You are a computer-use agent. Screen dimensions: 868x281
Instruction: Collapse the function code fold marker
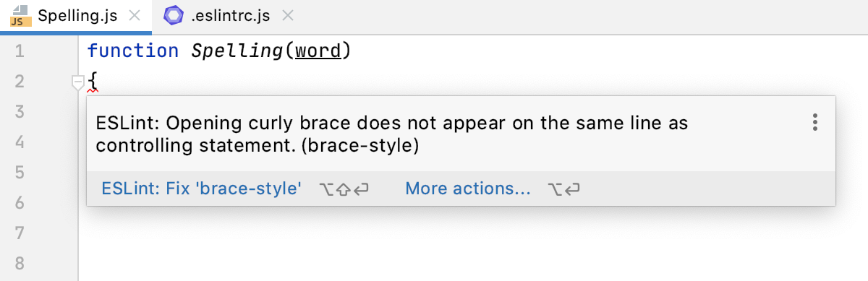click(x=78, y=83)
